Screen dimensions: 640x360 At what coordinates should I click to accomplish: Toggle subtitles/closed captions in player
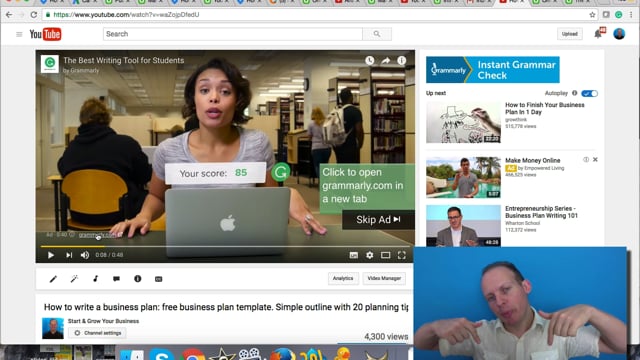(353, 255)
